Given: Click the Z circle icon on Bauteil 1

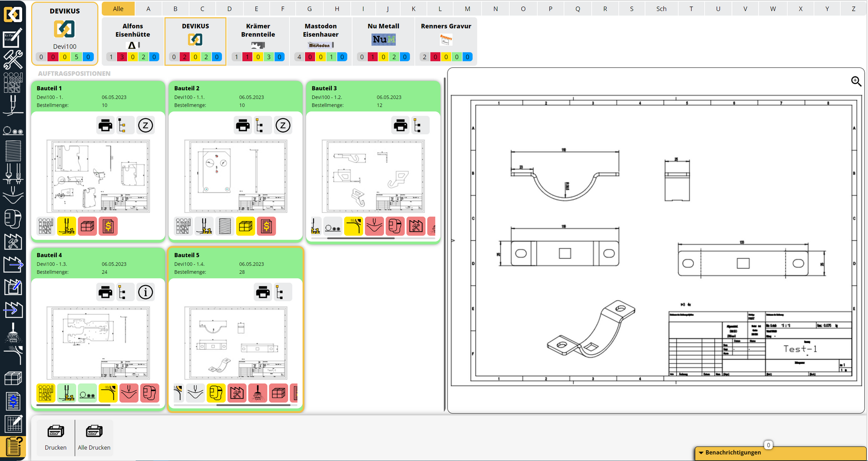Looking at the screenshot, I should tap(145, 125).
